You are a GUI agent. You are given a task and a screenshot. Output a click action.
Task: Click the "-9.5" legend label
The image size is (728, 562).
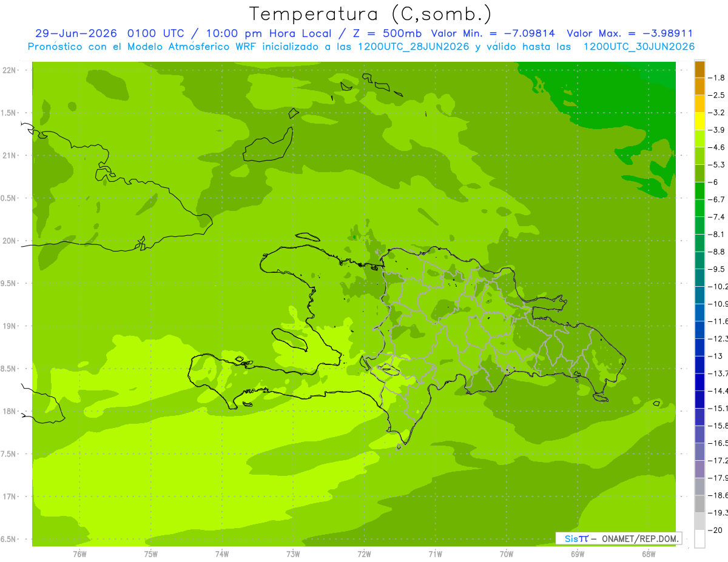[x=718, y=269]
